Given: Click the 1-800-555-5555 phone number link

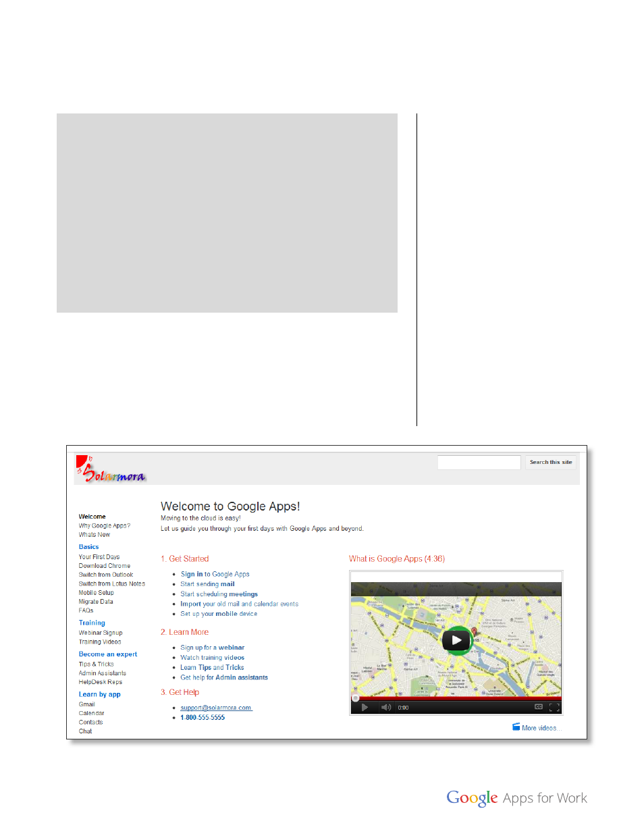Looking at the screenshot, I should pyautogui.click(x=203, y=717).
